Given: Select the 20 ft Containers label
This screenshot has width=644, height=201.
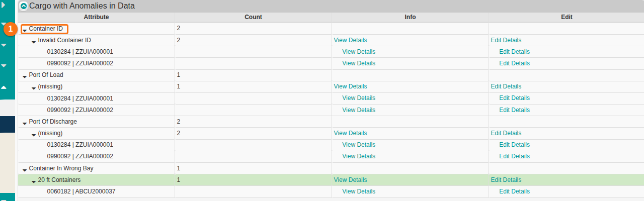Looking at the screenshot, I should [59, 180].
